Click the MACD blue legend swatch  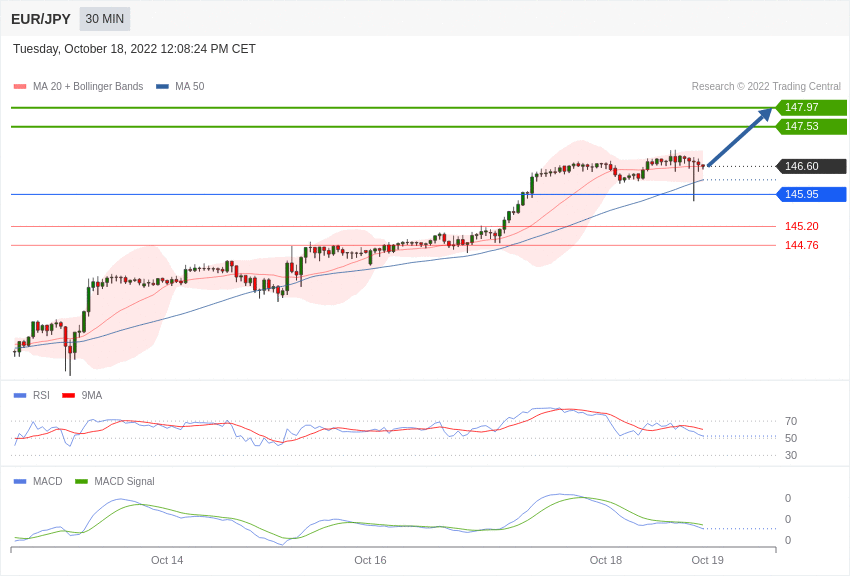(x=20, y=481)
